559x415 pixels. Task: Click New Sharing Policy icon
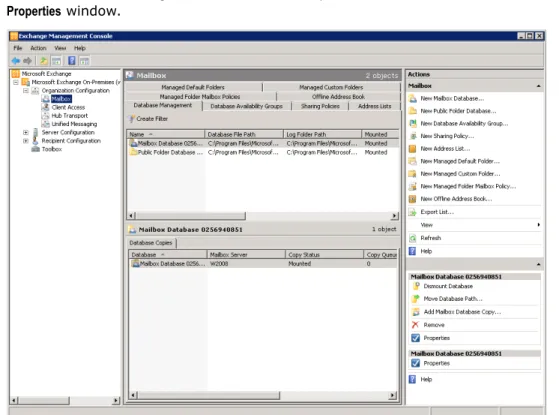click(x=412, y=136)
